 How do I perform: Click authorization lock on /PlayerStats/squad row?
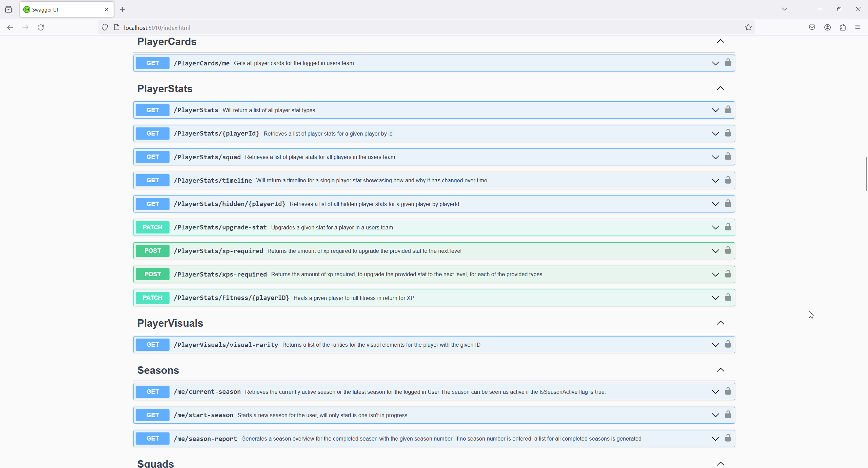tap(728, 157)
